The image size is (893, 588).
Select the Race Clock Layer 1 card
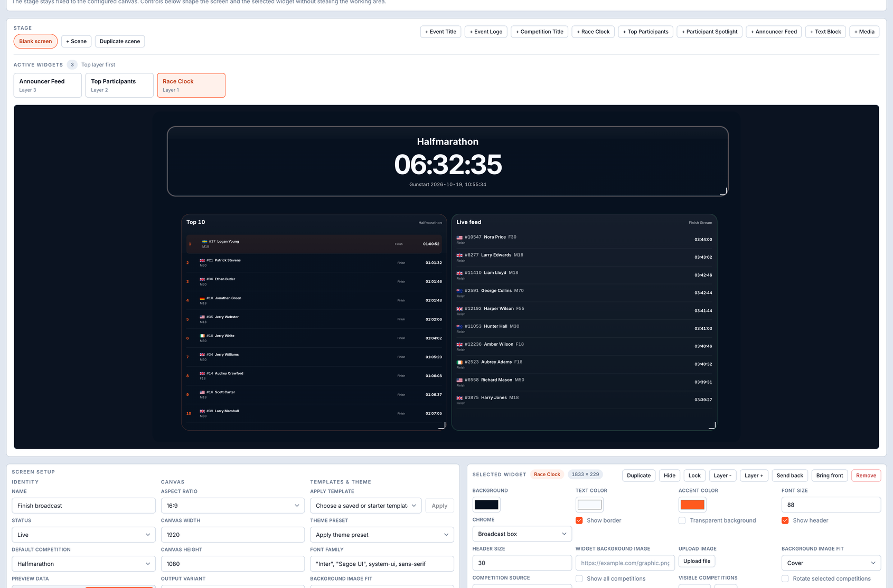coord(191,85)
